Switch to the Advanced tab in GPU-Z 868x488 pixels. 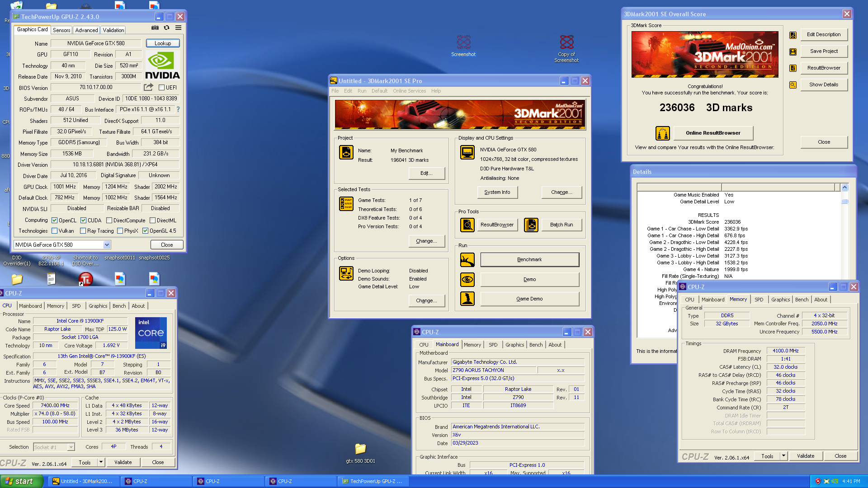(86, 30)
